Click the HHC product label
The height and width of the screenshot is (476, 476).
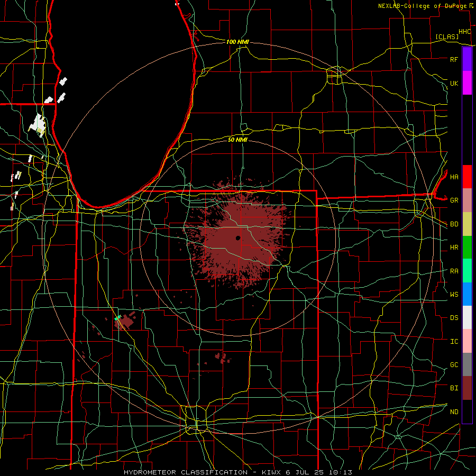point(464,32)
